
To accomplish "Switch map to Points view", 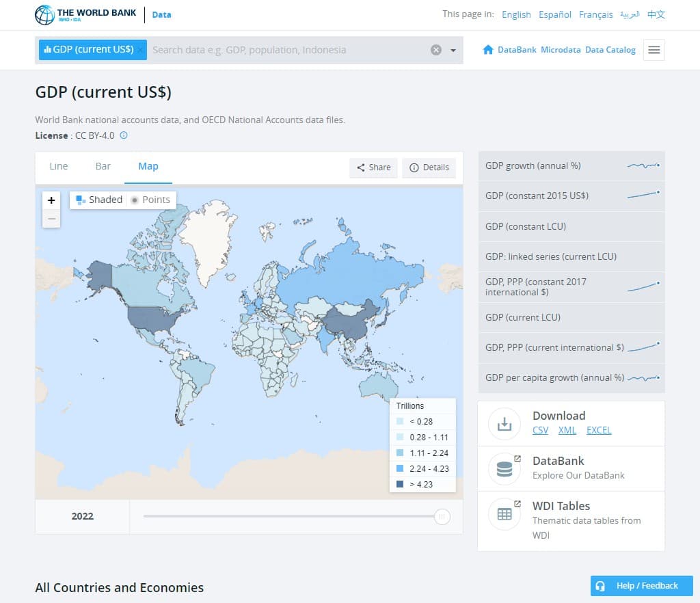I will point(150,200).
